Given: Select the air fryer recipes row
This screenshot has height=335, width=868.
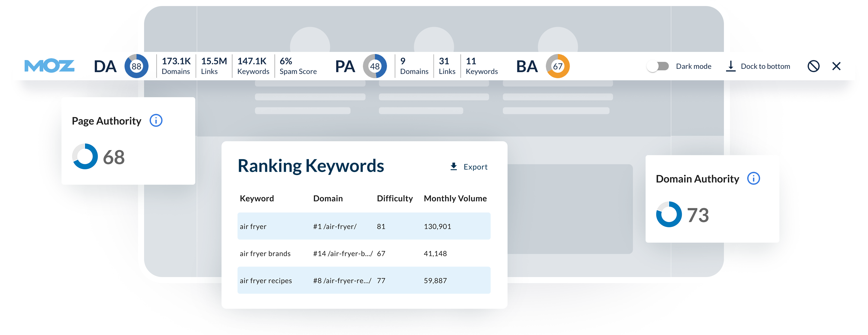Looking at the screenshot, I should point(363,280).
